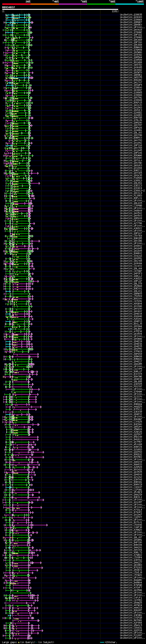146x644 pixels.
Task: Select hit UniRef100_A7PES6
Action: point(131,331)
